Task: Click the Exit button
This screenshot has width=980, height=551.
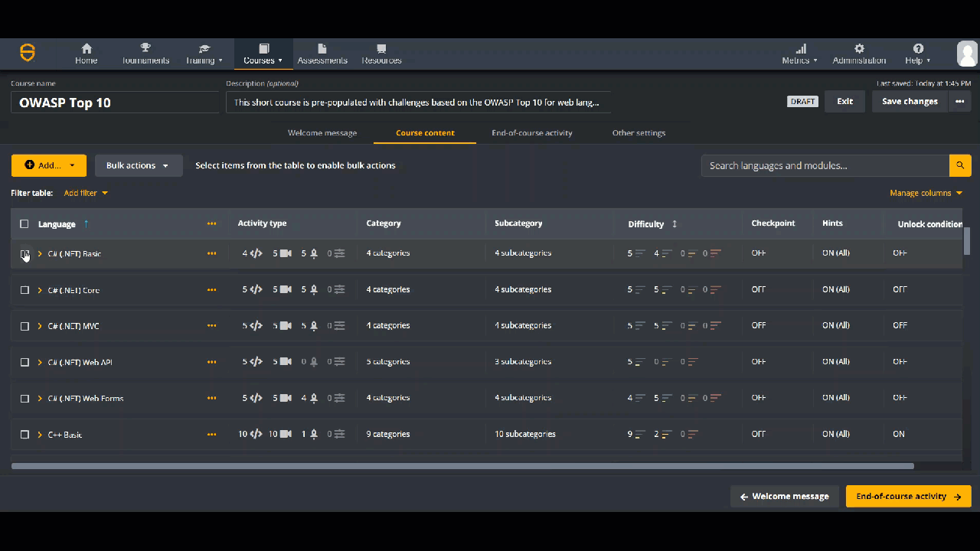Action: pos(845,101)
